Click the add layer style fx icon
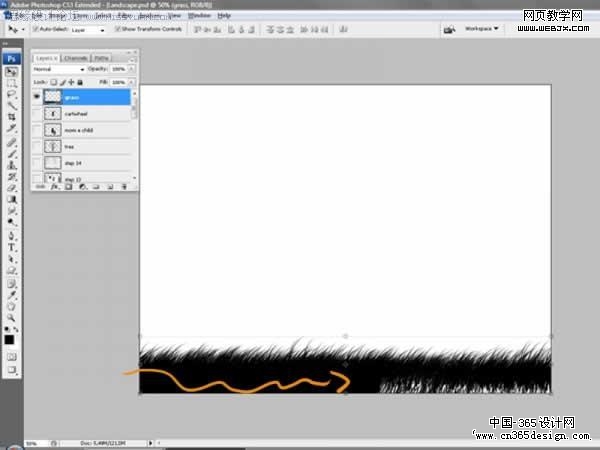Image resolution: width=600 pixels, height=450 pixels. (x=54, y=187)
